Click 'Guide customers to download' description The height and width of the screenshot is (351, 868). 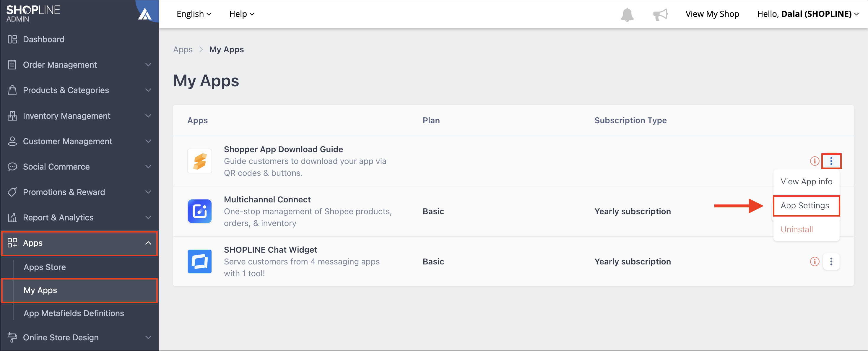(x=305, y=167)
